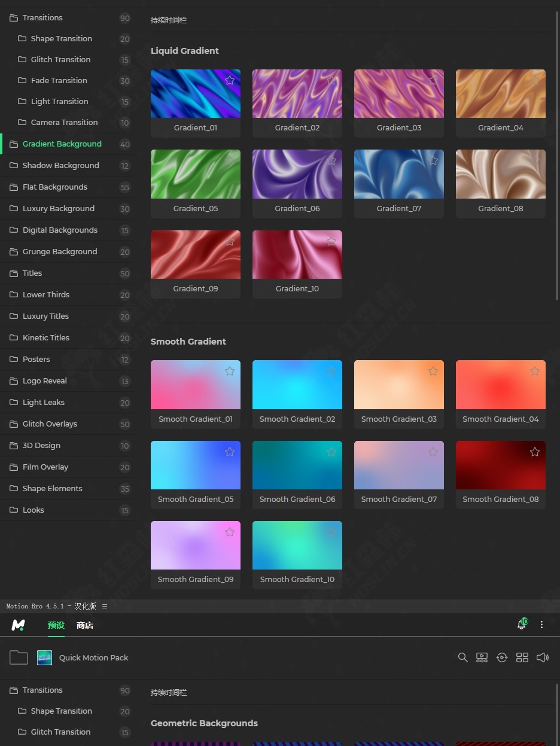Favorite Gradient_01 with its star
Viewport: 560px width, 746px height.
click(x=230, y=80)
